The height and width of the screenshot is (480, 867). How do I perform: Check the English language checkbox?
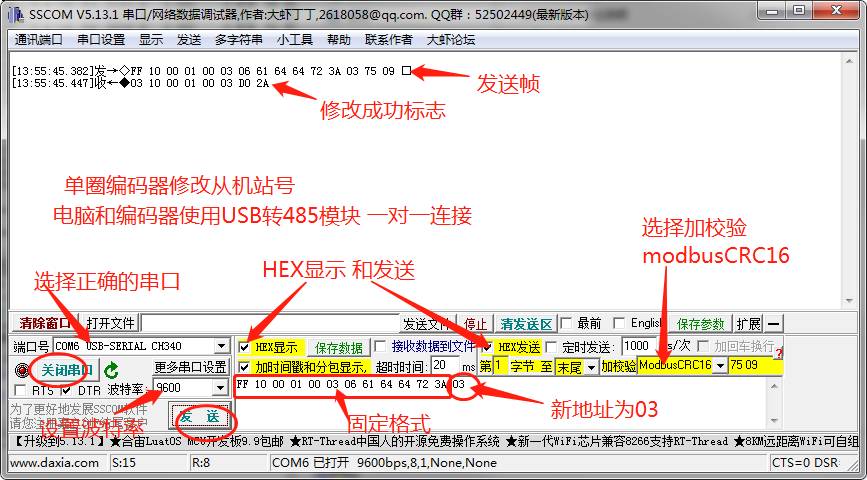620,323
